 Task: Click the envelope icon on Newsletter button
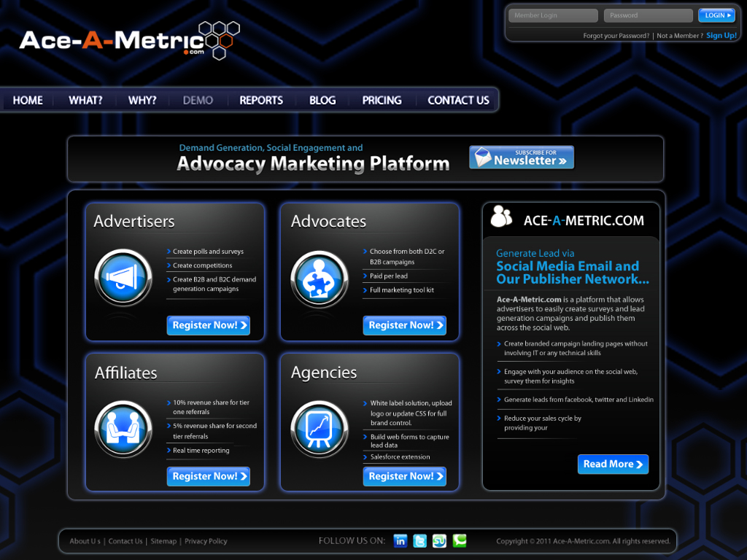pos(482,157)
